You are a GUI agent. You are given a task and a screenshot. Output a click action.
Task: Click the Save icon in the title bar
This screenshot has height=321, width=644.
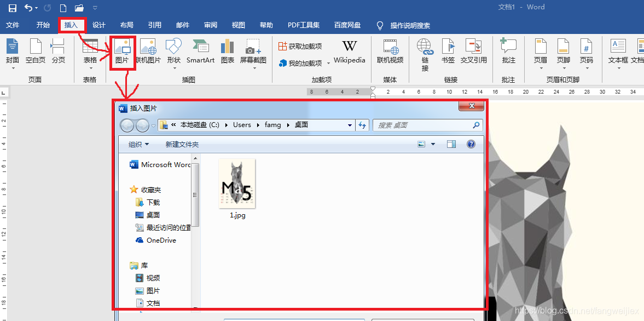click(x=13, y=8)
